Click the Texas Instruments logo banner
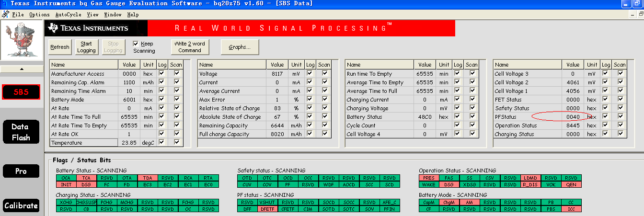 pyautogui.click(x=96, y=28)
